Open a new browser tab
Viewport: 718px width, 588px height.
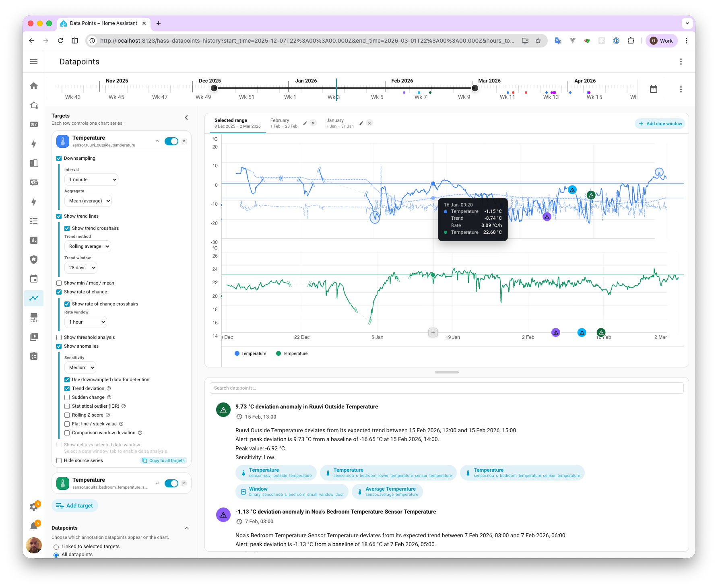click(159, 23)
